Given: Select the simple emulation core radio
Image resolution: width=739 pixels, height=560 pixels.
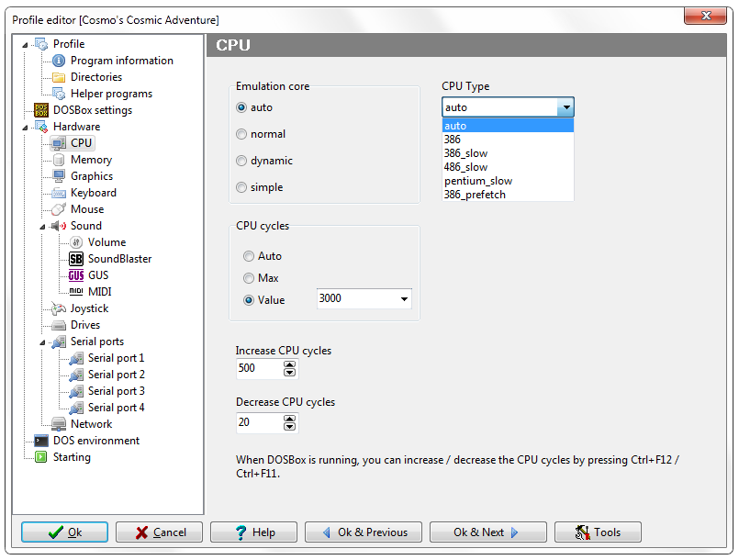Looking at the screenshot, I should tap(241, 187).
